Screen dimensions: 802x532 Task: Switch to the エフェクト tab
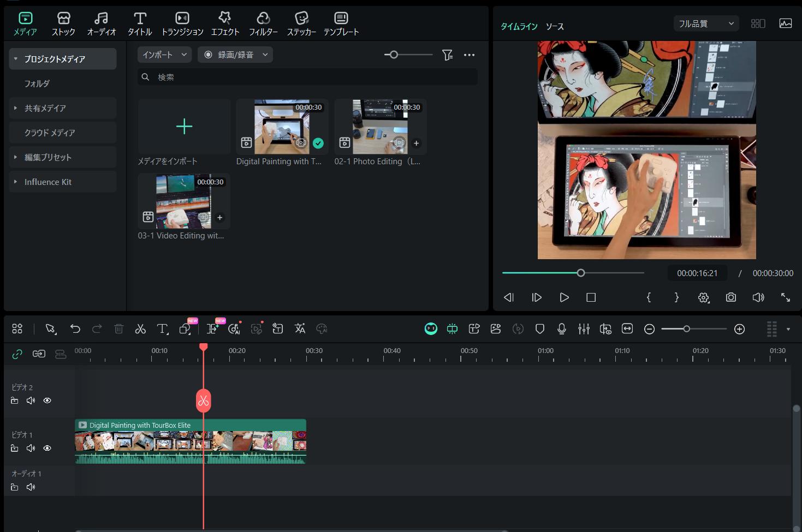[x=225, y=25]
